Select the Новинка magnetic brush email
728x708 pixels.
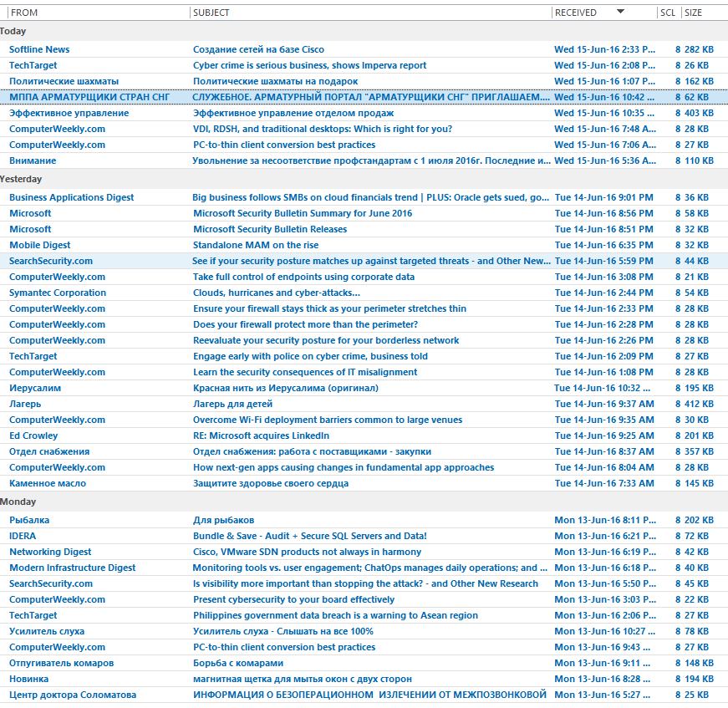click(x=364, y=679)
